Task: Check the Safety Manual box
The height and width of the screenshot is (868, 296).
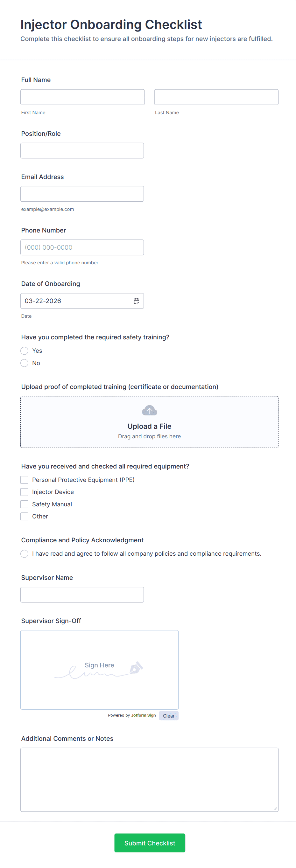Action: pos(24,504)
